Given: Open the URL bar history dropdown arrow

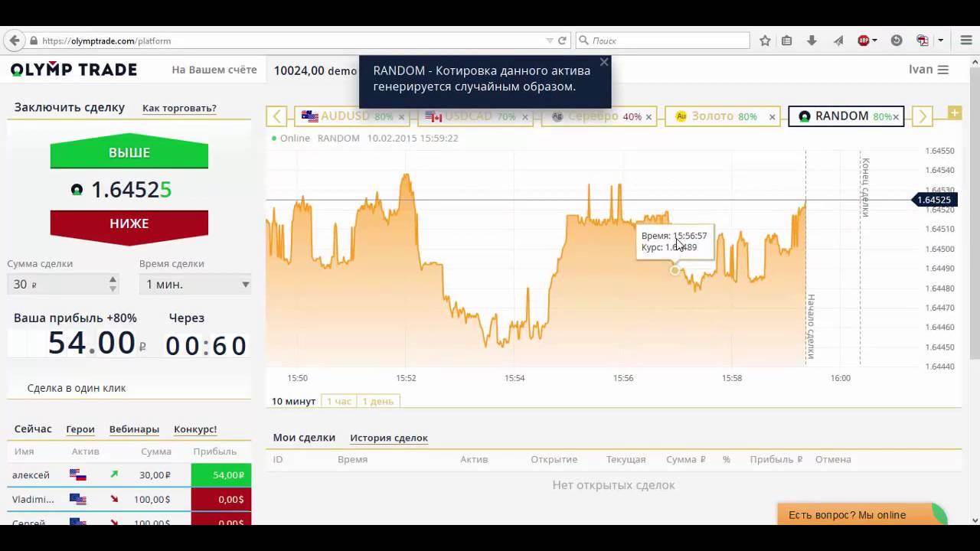Looking at the screenshot, I should (x=549, y=41).
